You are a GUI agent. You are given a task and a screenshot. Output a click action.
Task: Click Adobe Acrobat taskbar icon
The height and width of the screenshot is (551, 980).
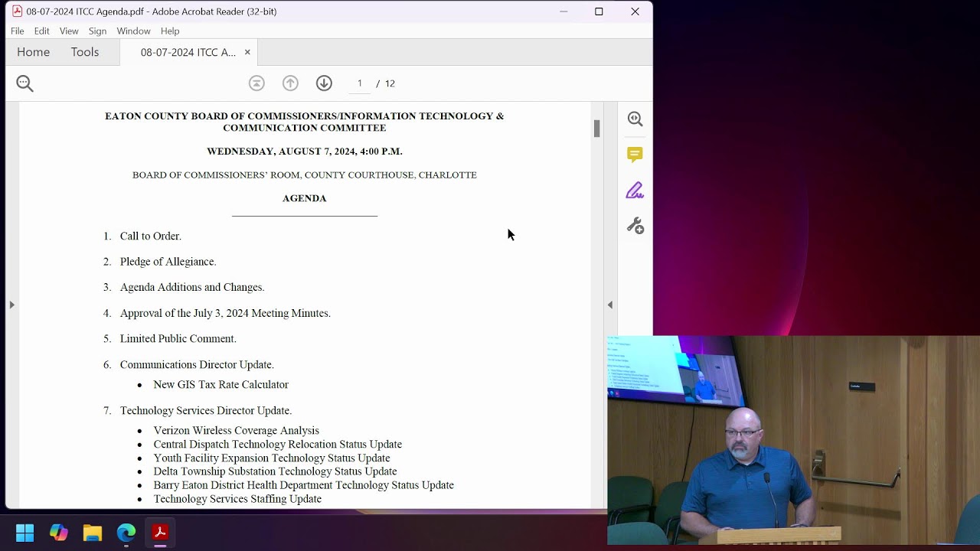[x=160, y=533]
